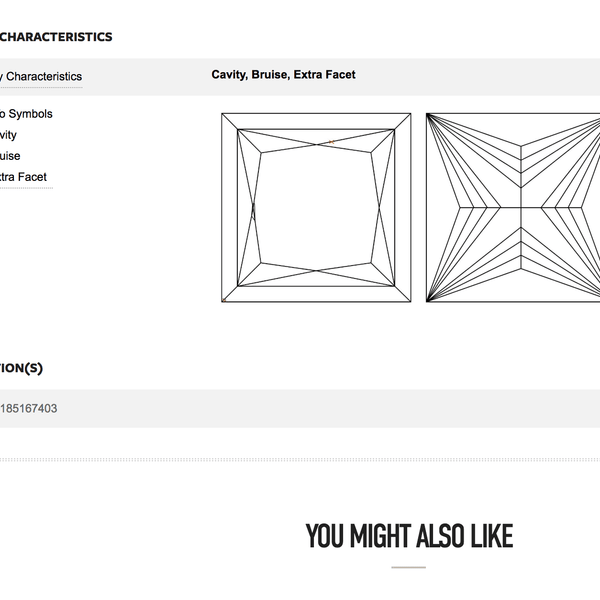Click the orange mark at crown diagram's bottom-left corner

(224, 300)
